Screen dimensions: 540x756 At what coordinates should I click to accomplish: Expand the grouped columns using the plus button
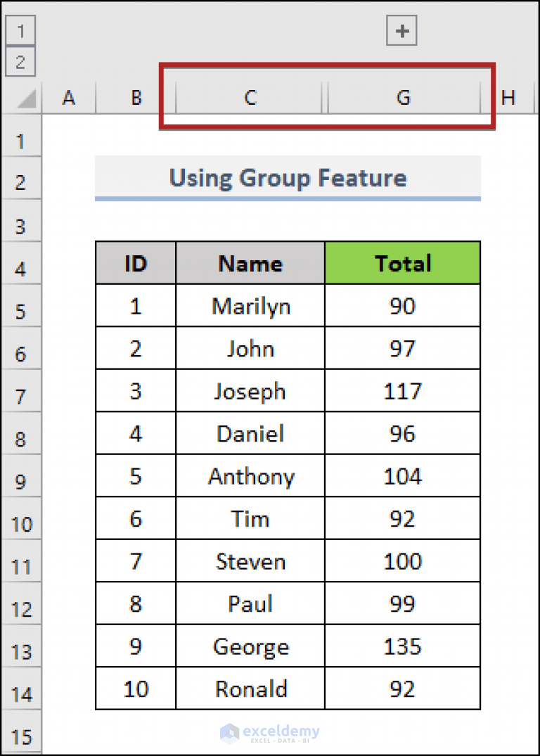coord(401,30)
